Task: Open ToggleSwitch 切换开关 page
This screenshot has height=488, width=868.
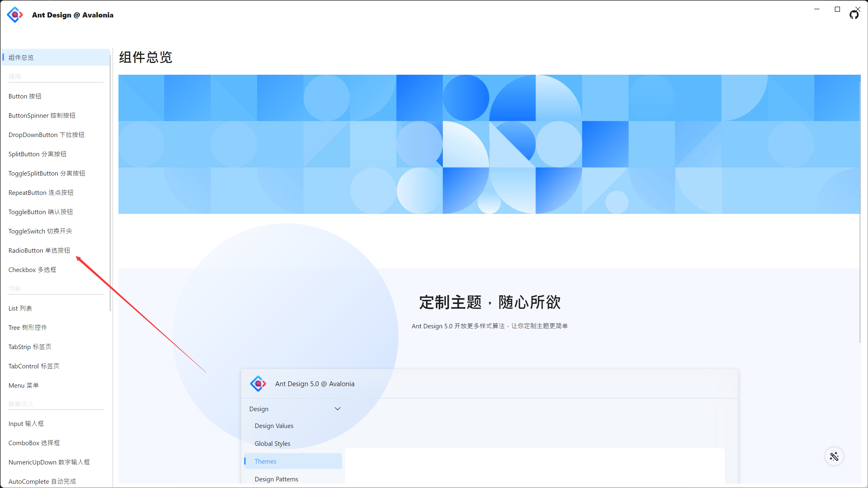Action: (40, 231)
